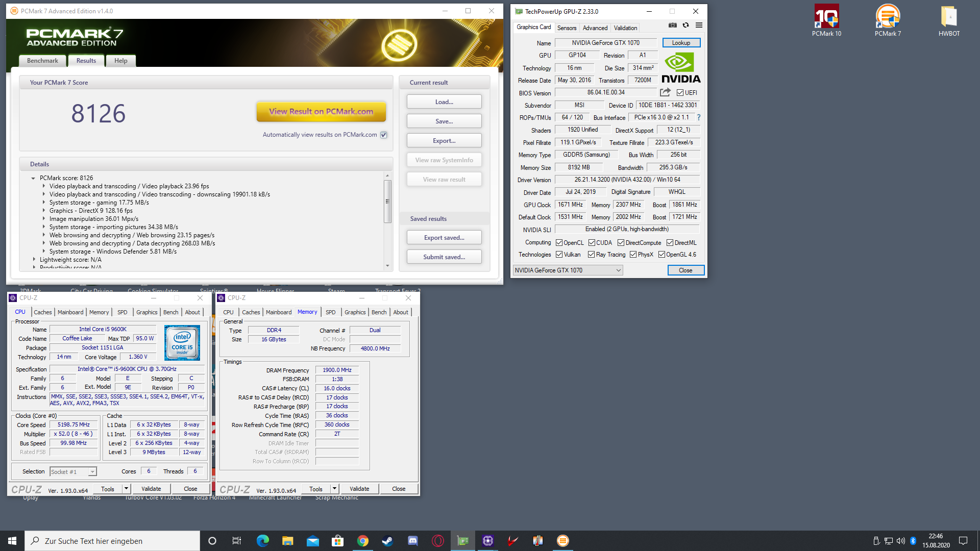Toggle the PhysX checkbox
Image resolution: width=980 pixels, height=551 pixels.
tap(633, 255)
